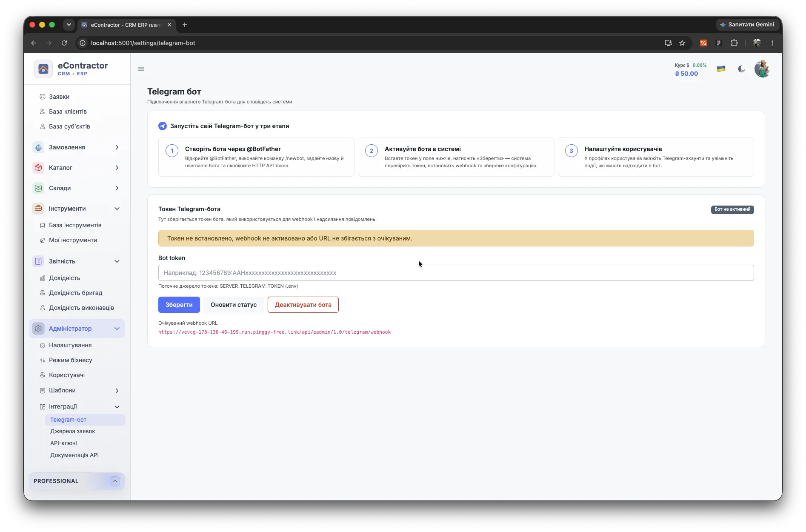
Task: Open Джерела заявок integration
Action: click(x=73, y=431)
